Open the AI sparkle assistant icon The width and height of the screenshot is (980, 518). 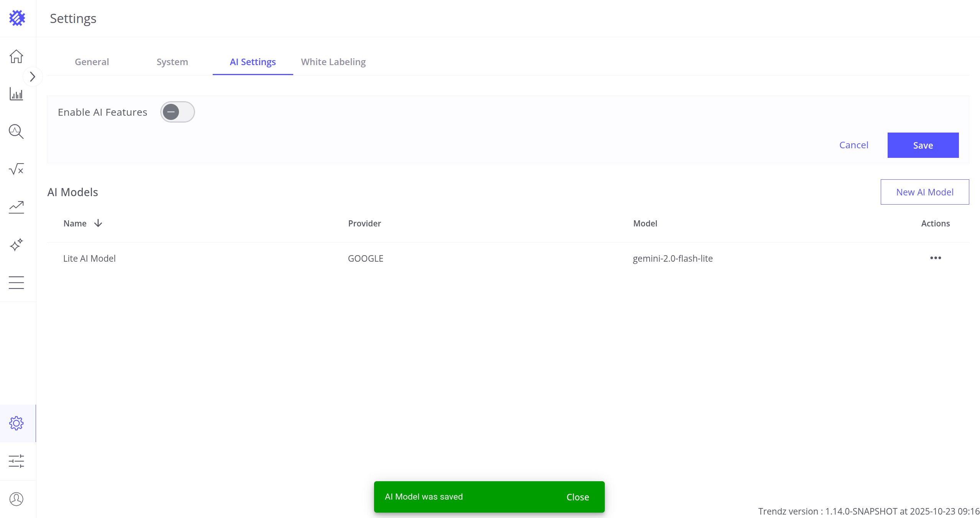[x=16, y=244]
